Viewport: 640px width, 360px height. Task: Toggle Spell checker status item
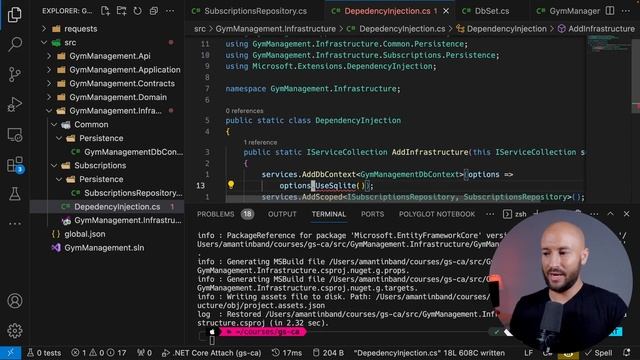(x=599, y=353)
